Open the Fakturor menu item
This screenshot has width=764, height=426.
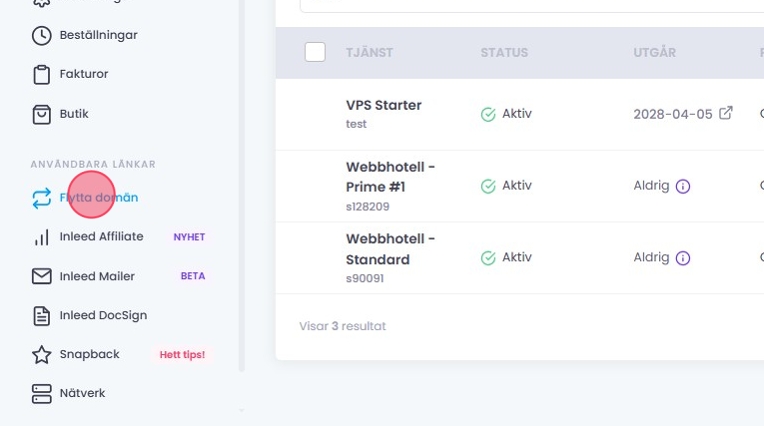point(84,74)
